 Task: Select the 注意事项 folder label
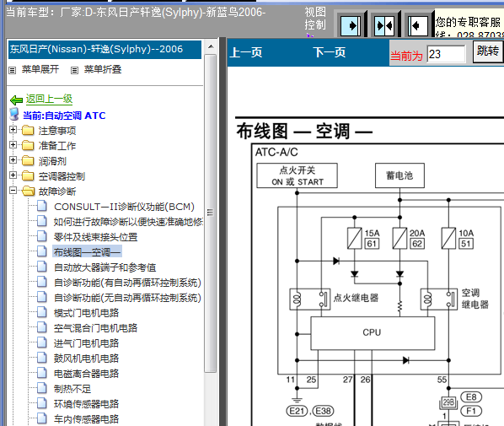pos(57,131)
